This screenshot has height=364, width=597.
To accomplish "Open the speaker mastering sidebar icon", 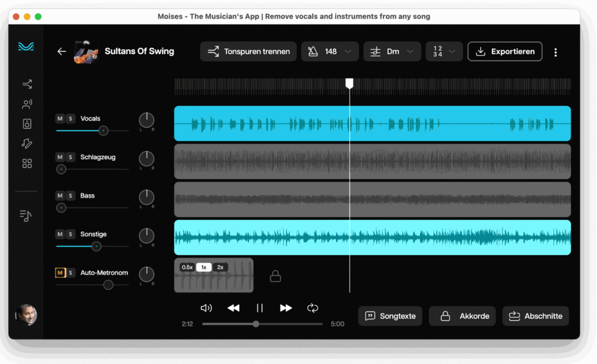I will pyautogui.click(x=27, y=123).
